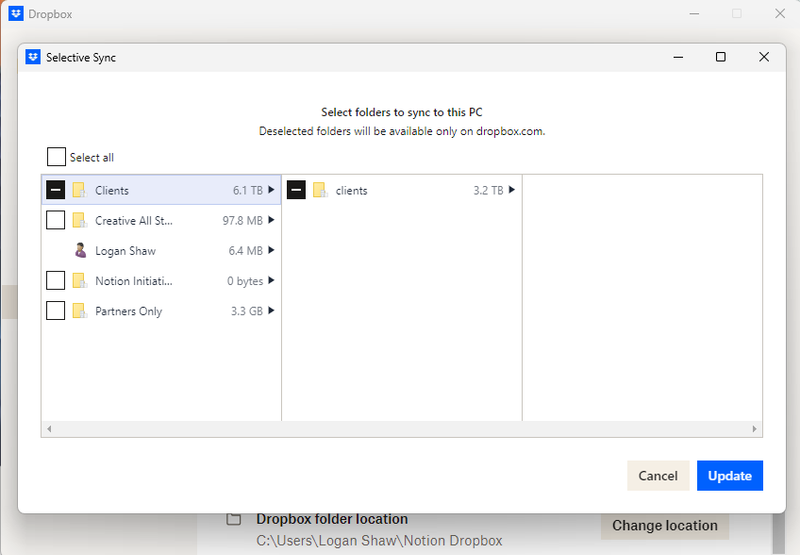The width and height of the screenshot is (800, 555).
Task: Expand Logan Shaw arrow next to 6.4 MB
Action: click(271, 250)
